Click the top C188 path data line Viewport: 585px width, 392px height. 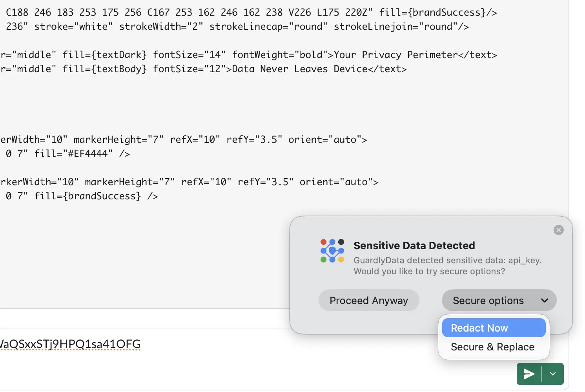(251, 13)
